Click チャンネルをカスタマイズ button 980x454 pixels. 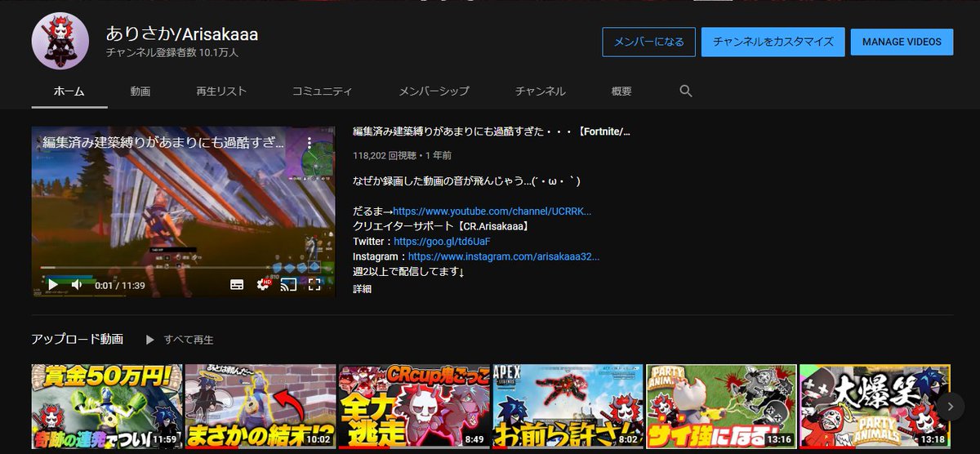(773, 42)
